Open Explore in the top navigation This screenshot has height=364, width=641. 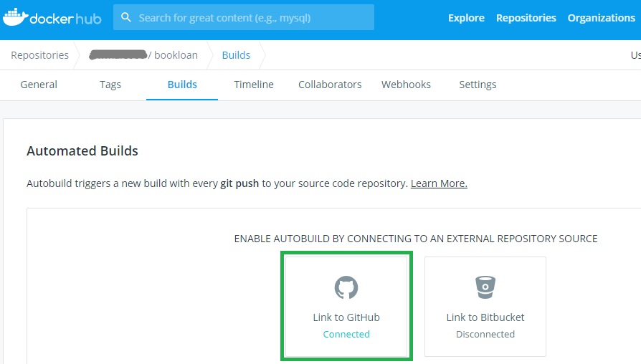tap(466, 18)
